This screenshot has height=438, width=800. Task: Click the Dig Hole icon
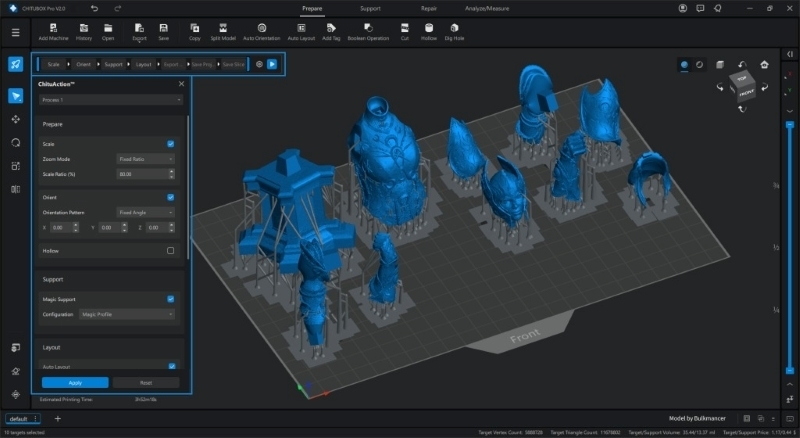point(453,28)
